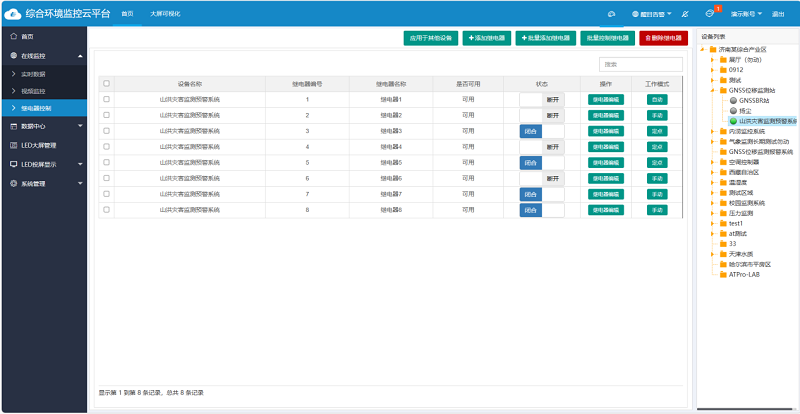Expand the 数据中心 sidebar menu
Image resolution: width=800 pixels, height=414 pixels.
click(44, 126)
